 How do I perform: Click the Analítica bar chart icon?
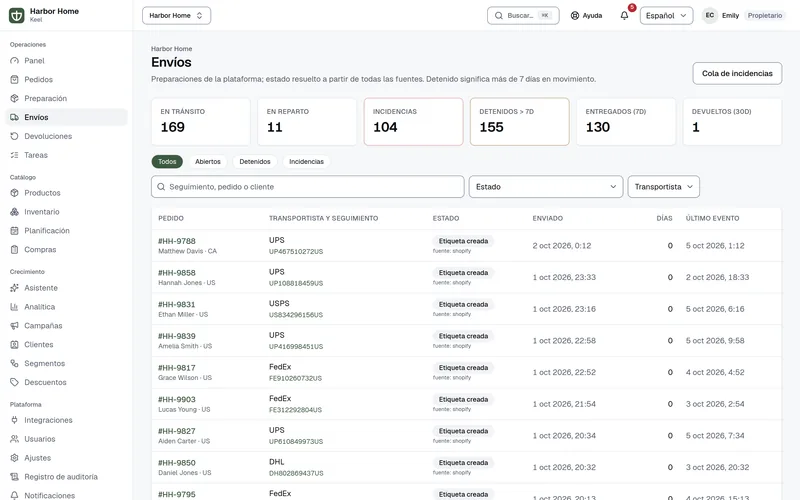[x=14, y=307]
